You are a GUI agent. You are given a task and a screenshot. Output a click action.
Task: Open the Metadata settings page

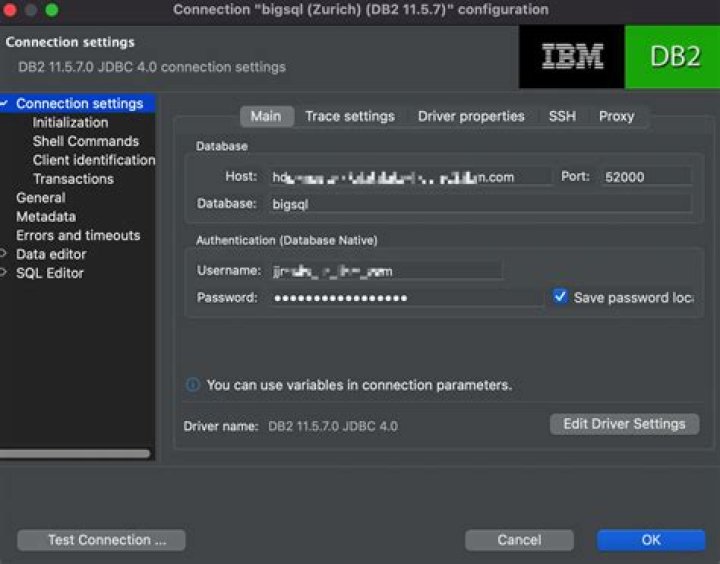pos(46,216)
